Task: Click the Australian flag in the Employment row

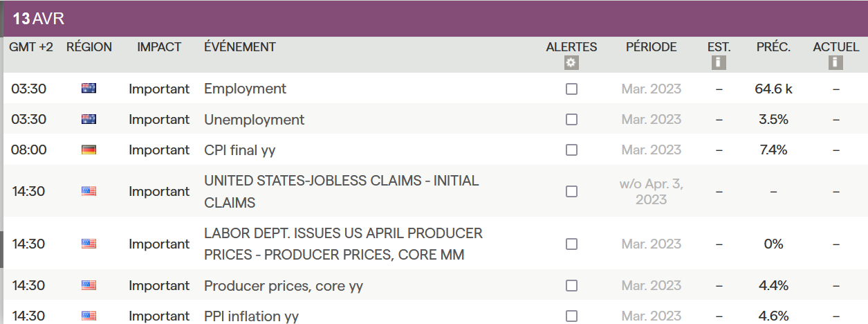Action: tap(89, 89)
